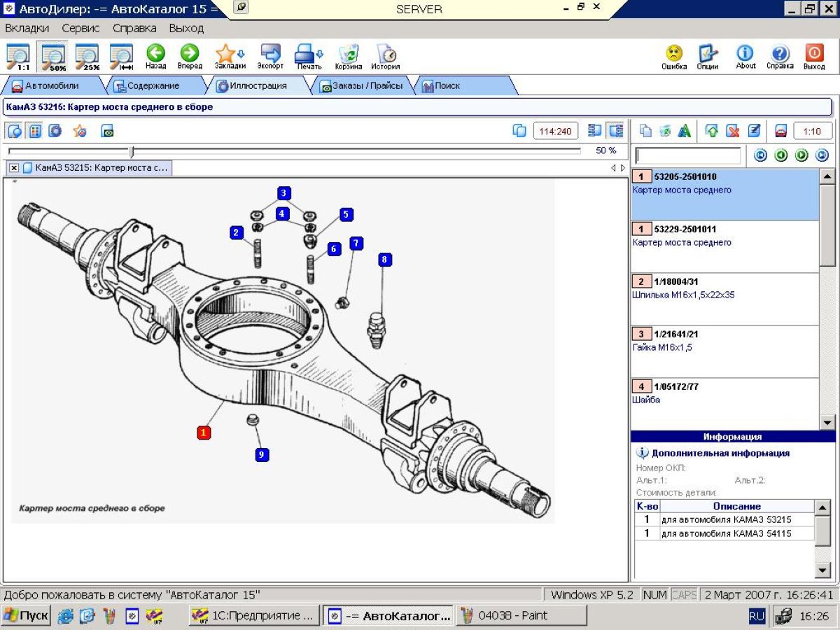The width and height of the screenshot is (840, 630).
Task: Switch to 1С:Предприятие in the taskbar
Action: [x=255, y=616]
